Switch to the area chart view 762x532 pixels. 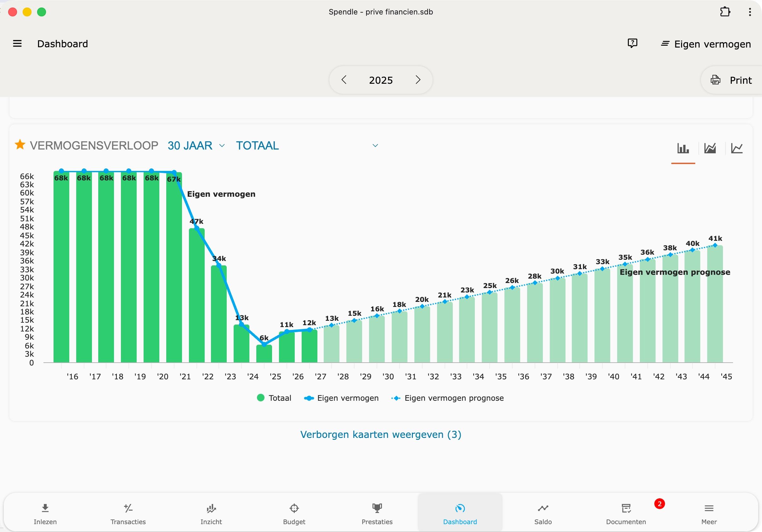tap(710, 148)
